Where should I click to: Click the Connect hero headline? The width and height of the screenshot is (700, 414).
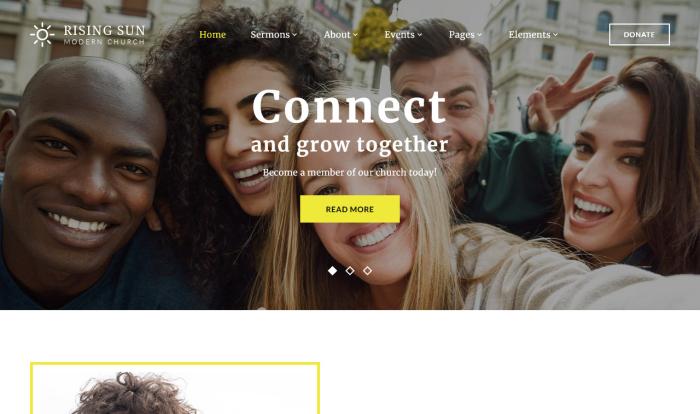pyautogui.click(x=349, y=106)
